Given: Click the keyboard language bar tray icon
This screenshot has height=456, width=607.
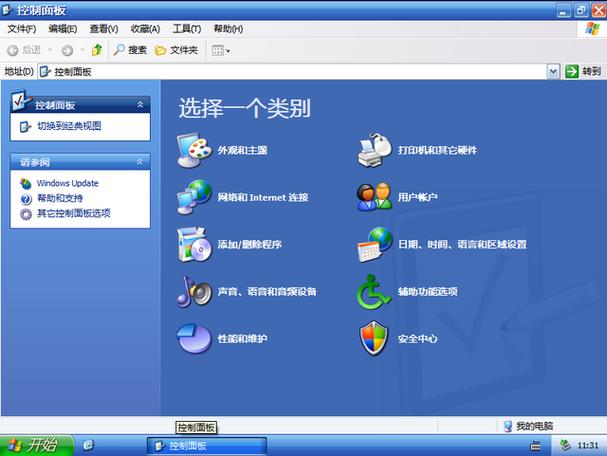Looking at the screenshot, I should click(x=535, y=446).
